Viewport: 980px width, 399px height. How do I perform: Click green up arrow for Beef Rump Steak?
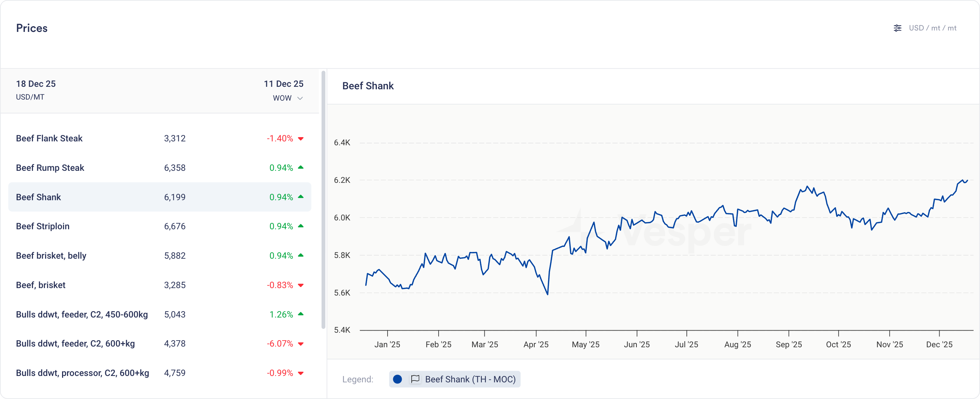click(x=301, y=167)
